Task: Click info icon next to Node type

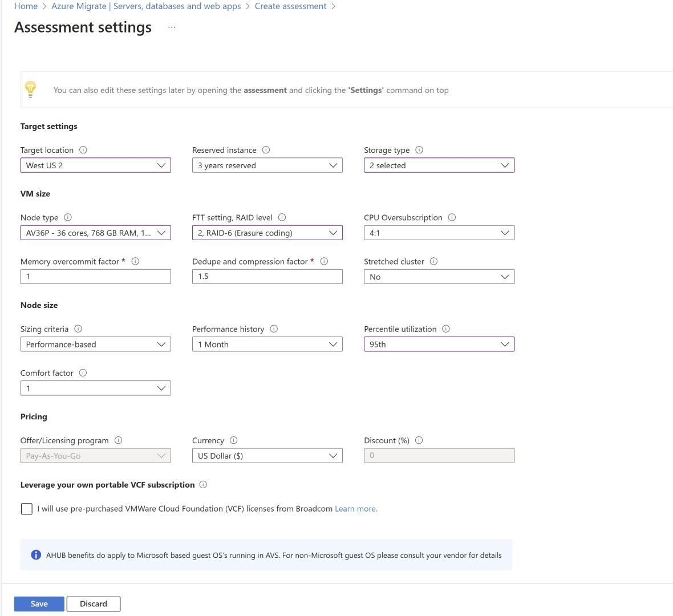Action: 68,217
